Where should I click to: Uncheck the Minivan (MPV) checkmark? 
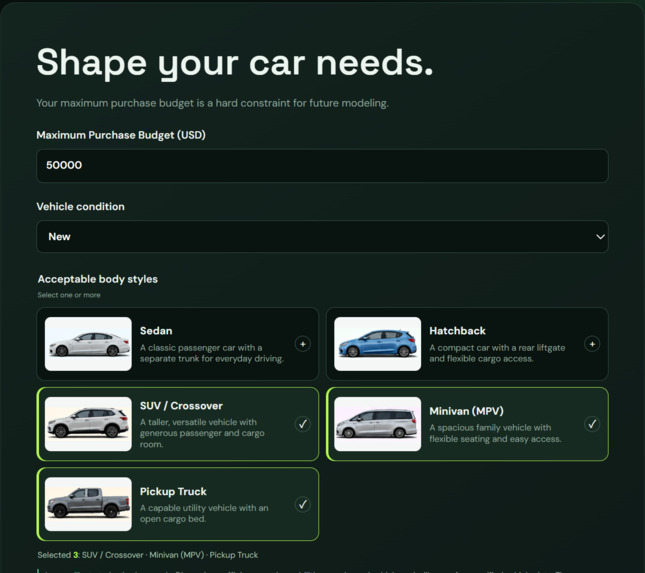(x=592, y=424)
